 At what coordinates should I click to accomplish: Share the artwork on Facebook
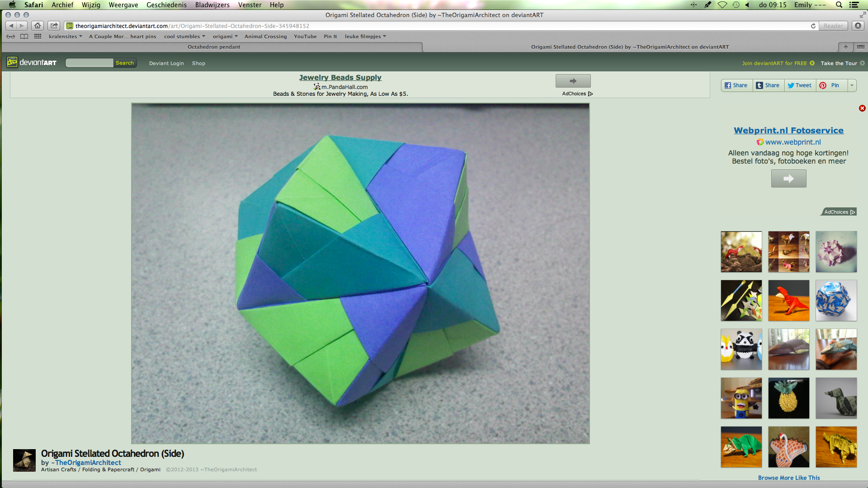coord(736,85)
